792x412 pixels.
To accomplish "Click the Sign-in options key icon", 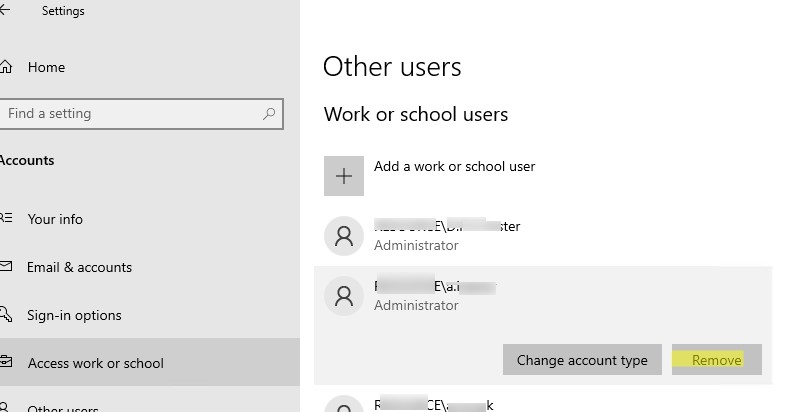I will point(6,314).
